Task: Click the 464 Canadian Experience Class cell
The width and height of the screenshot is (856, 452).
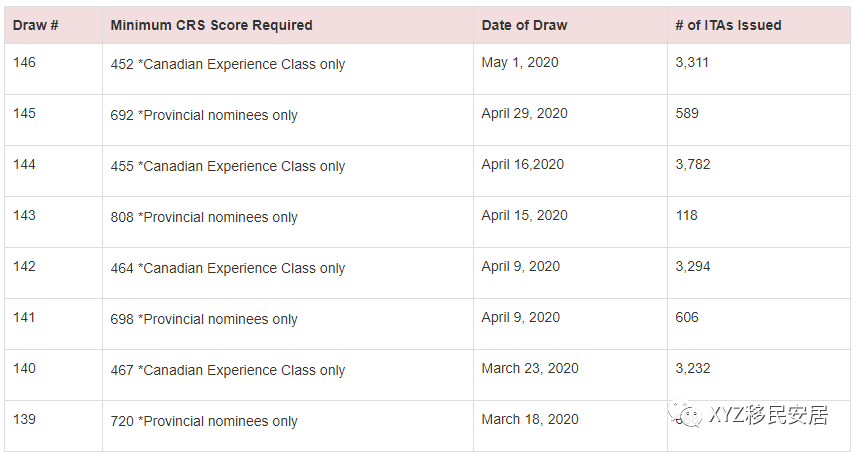Action: pyautogui.click(x=228, y=268)
